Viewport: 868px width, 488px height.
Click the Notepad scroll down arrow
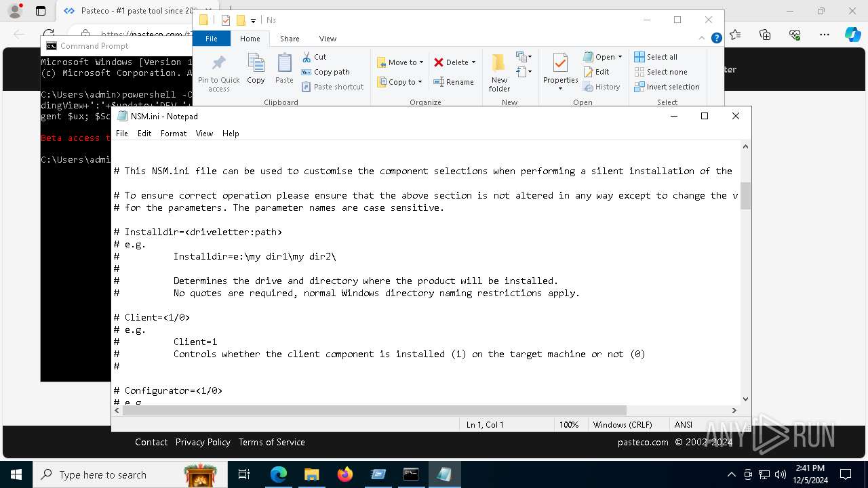coord(745,399)
